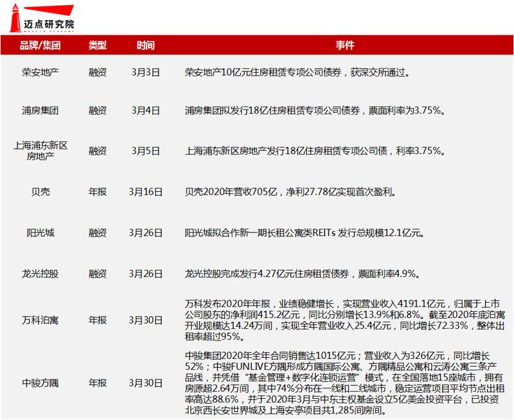Click the 事件 column header

(345, 45)
